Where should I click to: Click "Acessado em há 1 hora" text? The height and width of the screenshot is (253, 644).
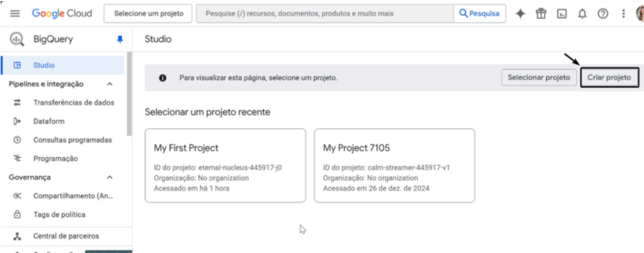point(191,189)
